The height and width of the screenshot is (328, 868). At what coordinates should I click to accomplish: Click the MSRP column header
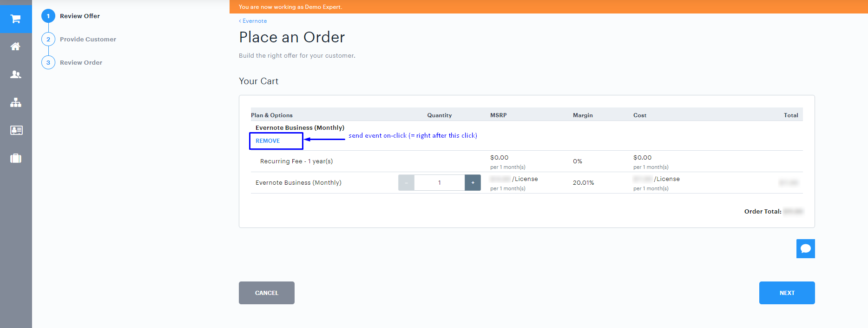(x=499, y=115)
